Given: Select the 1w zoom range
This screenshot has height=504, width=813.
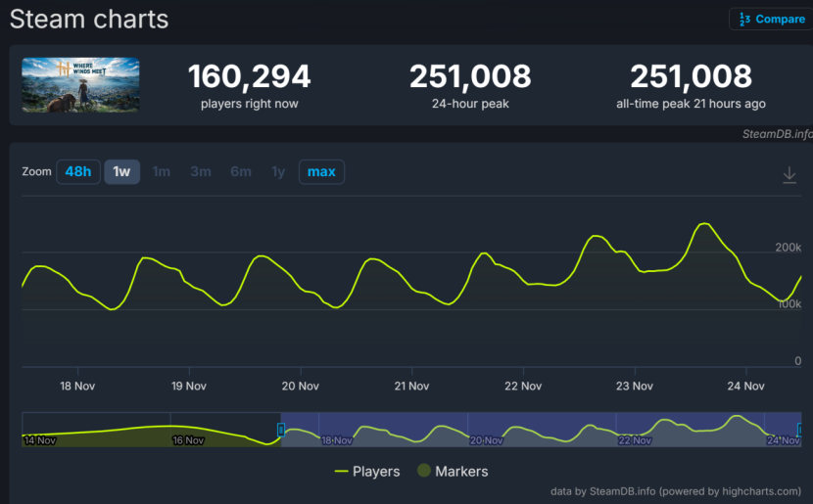Looking at the screenshot, I should pos(121,172).
